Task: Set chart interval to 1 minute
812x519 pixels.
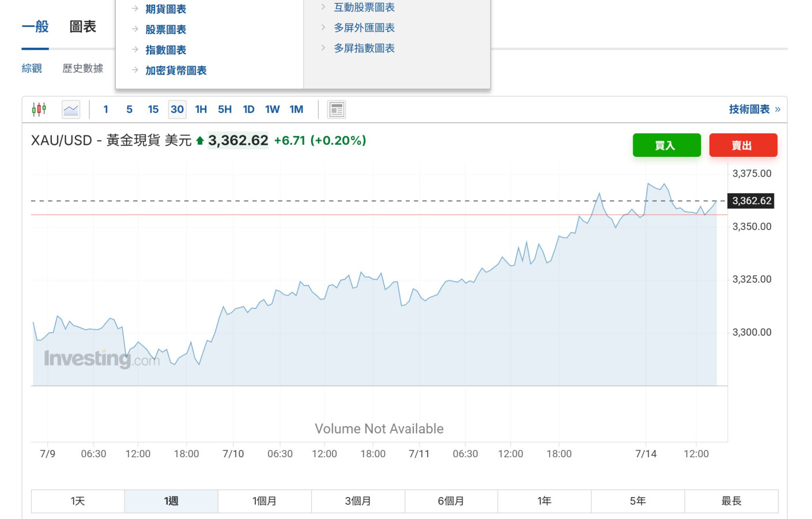Action: pyautogui.click(x=105, y=110)
